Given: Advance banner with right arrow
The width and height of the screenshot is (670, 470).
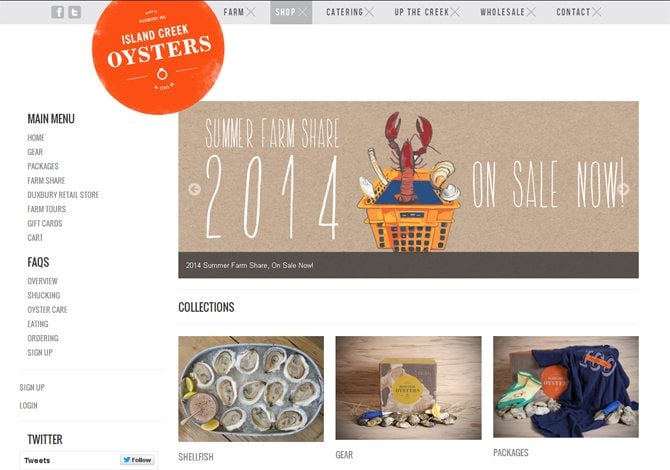Looking at the screenshot, I should (x=623, y=189).
